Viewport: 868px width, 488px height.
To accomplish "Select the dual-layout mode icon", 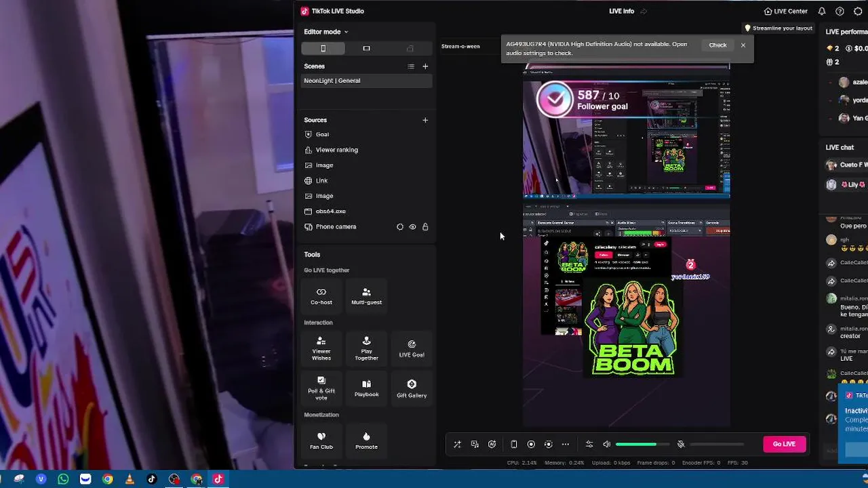I will 410,48.
